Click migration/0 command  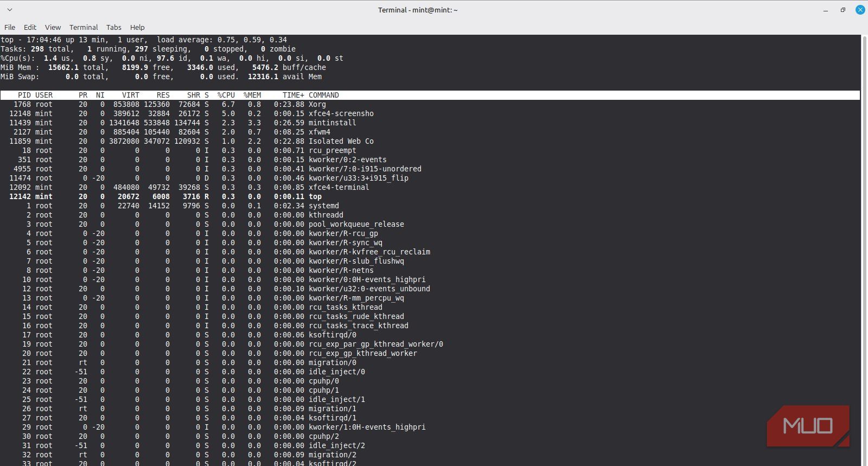[x=333, y=362]
